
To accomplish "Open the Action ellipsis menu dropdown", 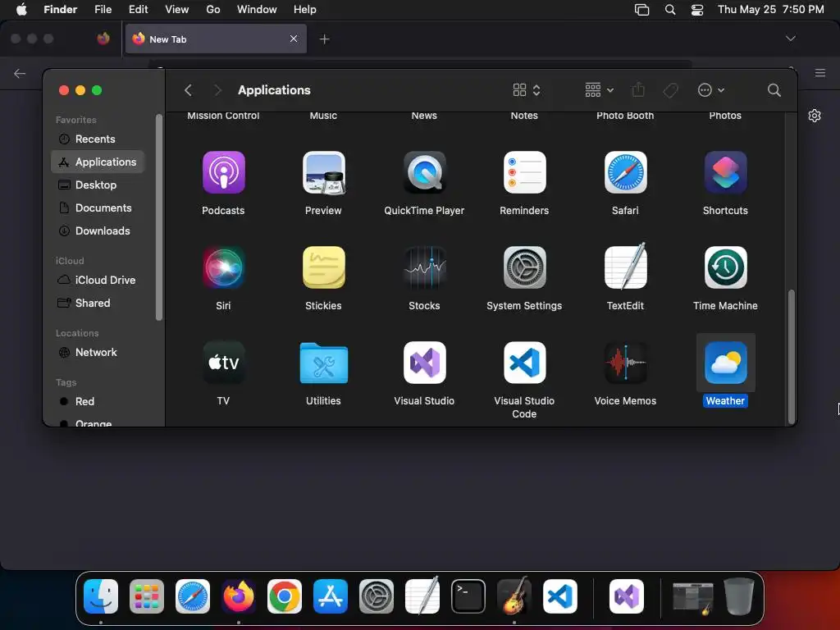I will click(x=711, y=90).
